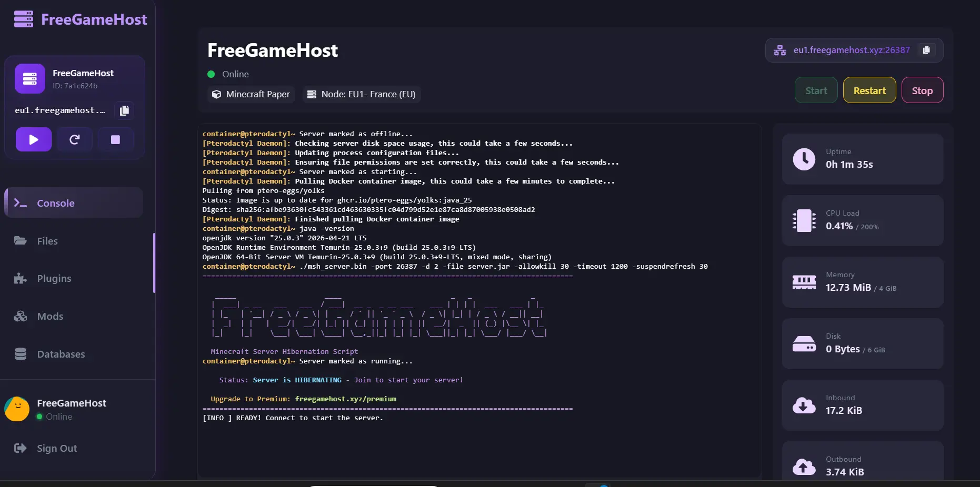
Task: Stop the server using the sidebar square icon
Action: 115,139
